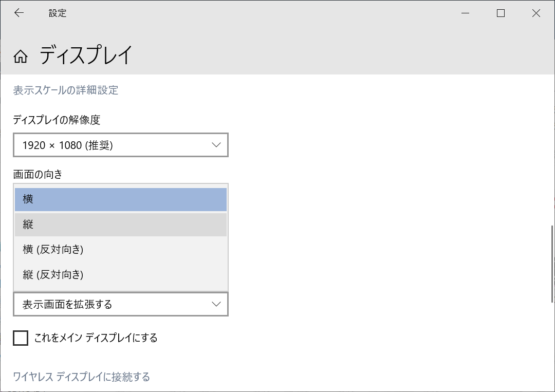The height and width of the screenshot is (392, 555).
Task: Click the resolution dropdown chevron icon
Action: [x=216, y=145]
